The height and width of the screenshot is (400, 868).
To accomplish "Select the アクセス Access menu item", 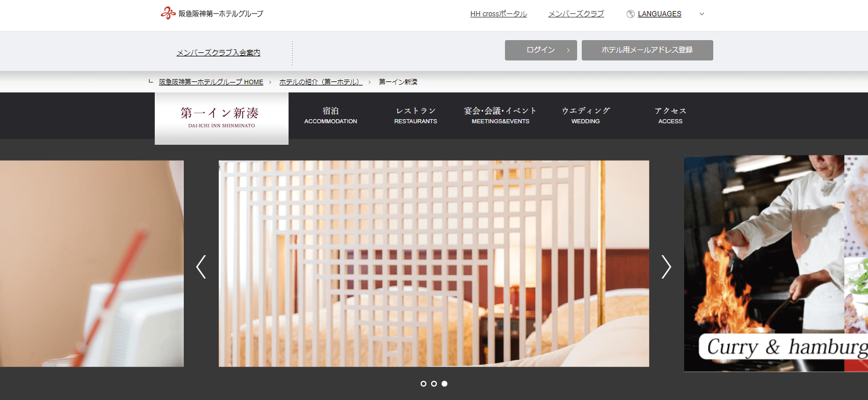I will tap(670, 115).
